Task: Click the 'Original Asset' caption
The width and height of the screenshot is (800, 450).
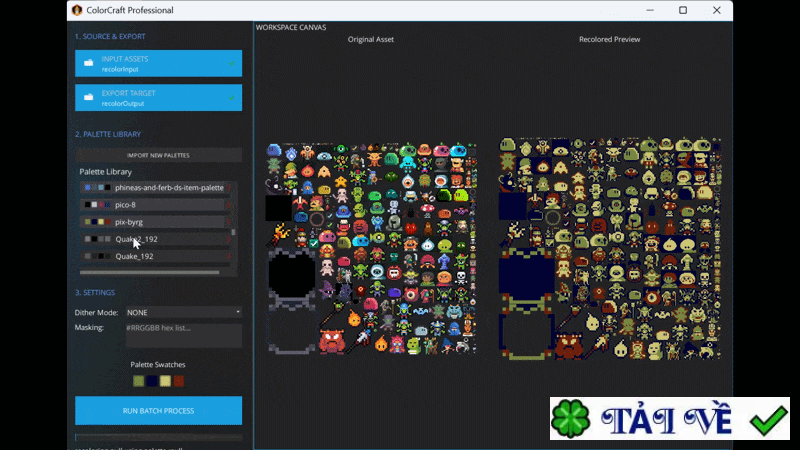Action: pyautogui.click(x=370, y=39)
